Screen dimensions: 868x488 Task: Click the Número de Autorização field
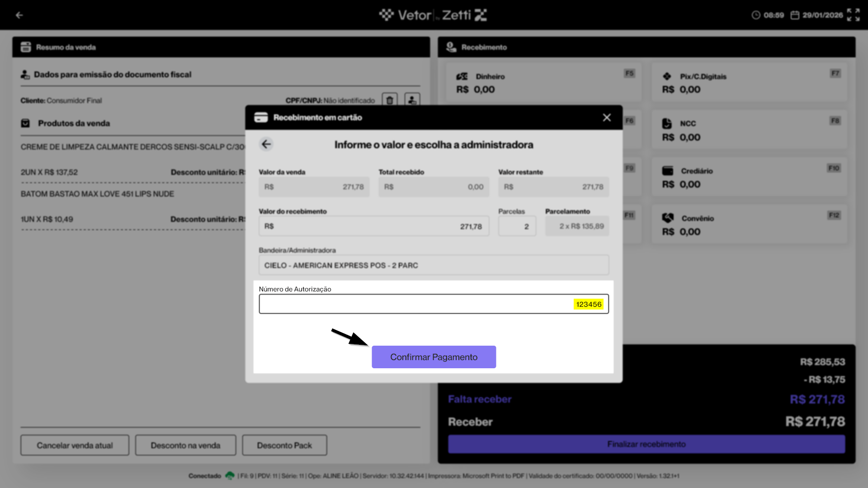click(x=434, y=304)
